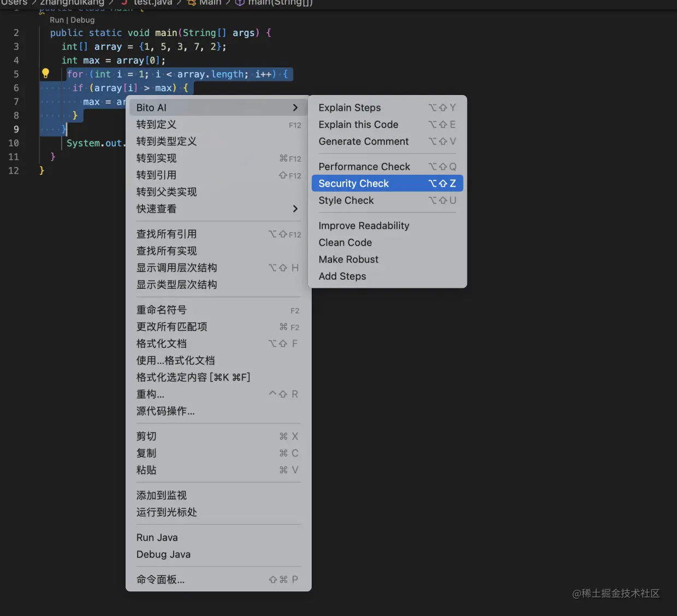Viewport: 677px width, 616px height.
Task: Select Security Check in Bito submenu
Action: (387, 183)
